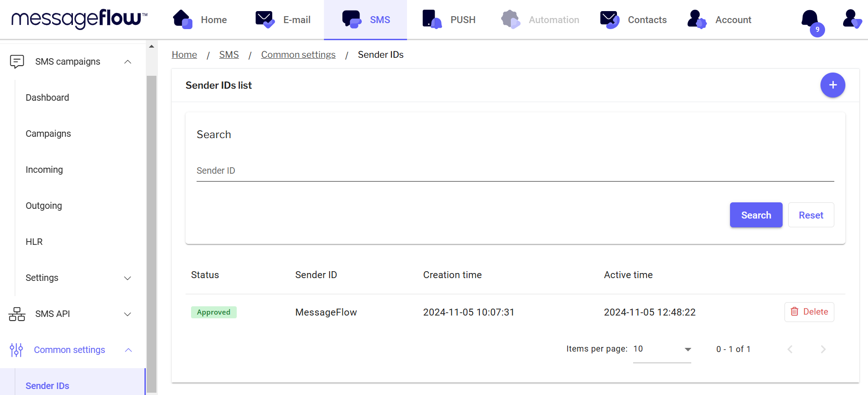
Task: Focus the Sender ID search field
Action: pos(515,171)
